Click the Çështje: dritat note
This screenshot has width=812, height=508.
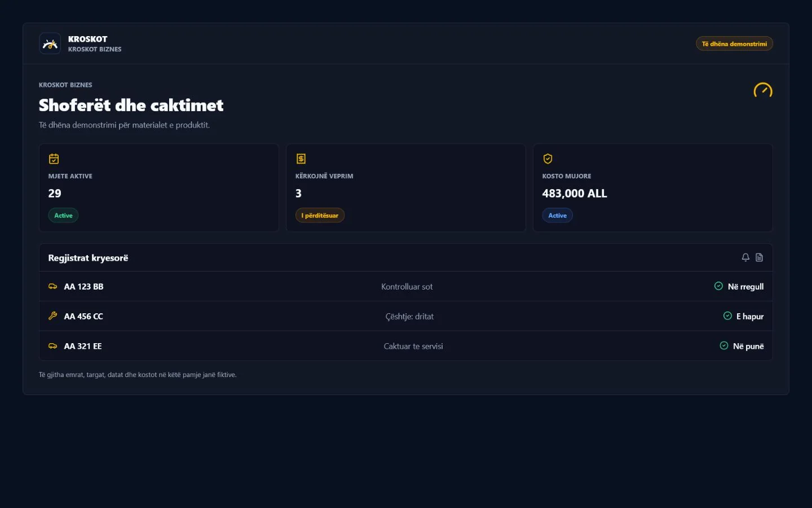point(409,317)
